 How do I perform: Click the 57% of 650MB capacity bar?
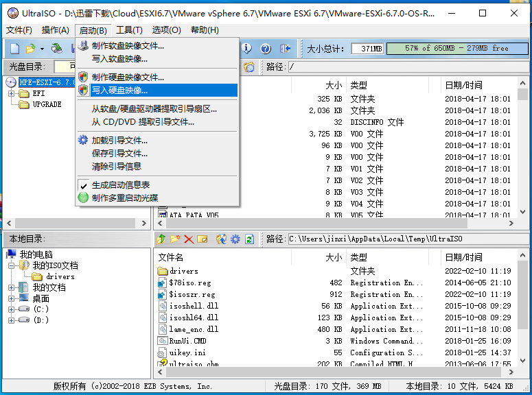coord(457,48)
